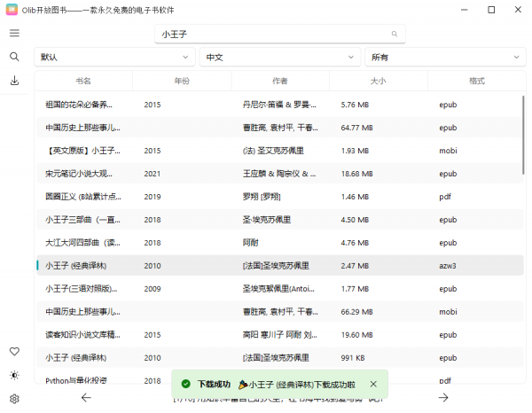Select 【英文原版】小王子 mobi row
532x413 pixels.
click(x=279, y=151)
